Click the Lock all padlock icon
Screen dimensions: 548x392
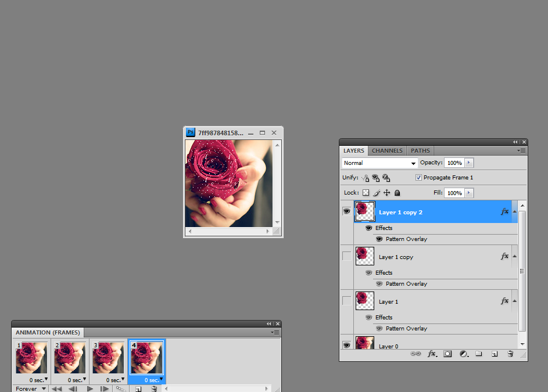pos(397,193)
